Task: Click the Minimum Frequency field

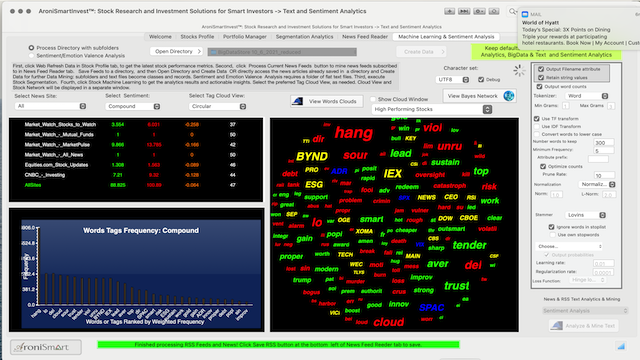Action: point(604,151)
